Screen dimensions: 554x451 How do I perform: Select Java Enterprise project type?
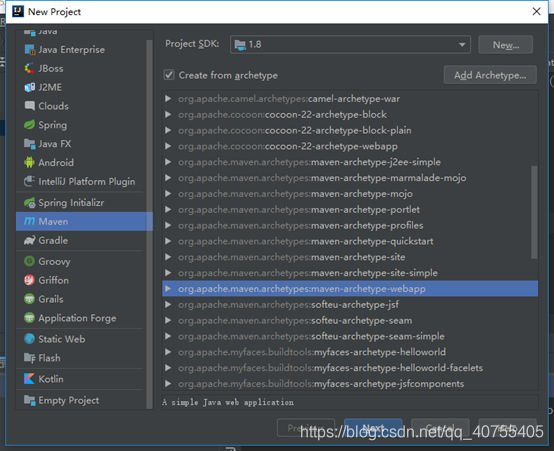point(71,50)
